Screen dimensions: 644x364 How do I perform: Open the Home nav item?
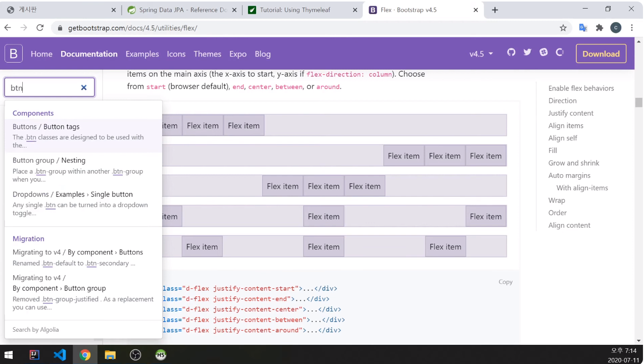41,54
